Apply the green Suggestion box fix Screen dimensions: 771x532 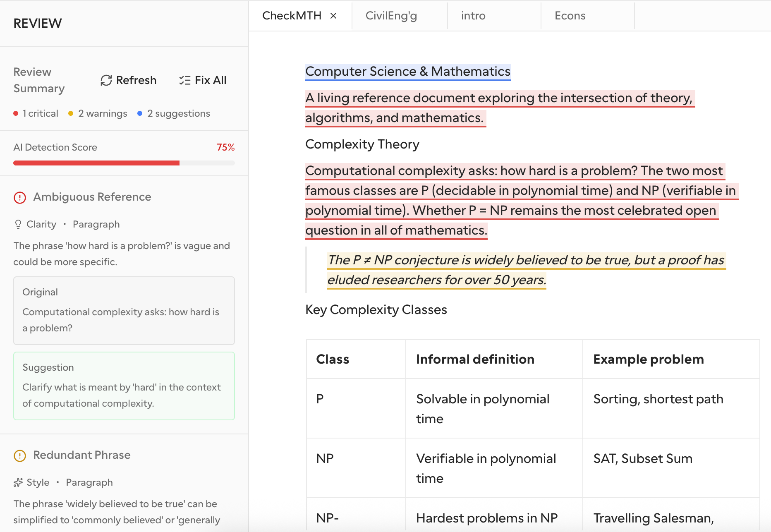click(x=124, y=386)
